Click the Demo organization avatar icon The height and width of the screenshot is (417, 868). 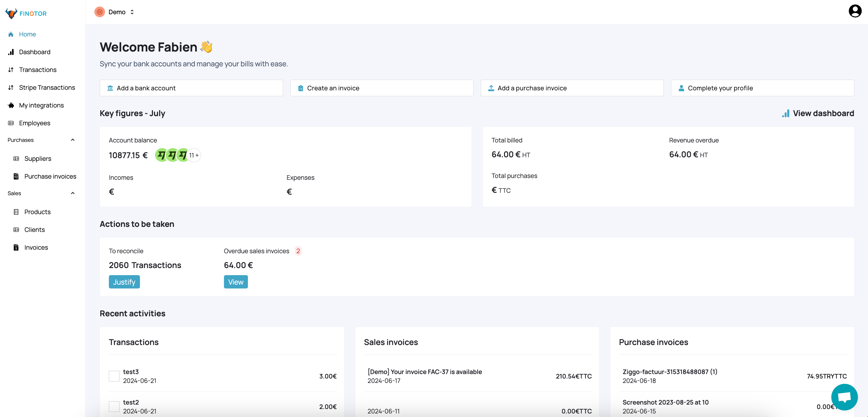click(x=99, y=12)
